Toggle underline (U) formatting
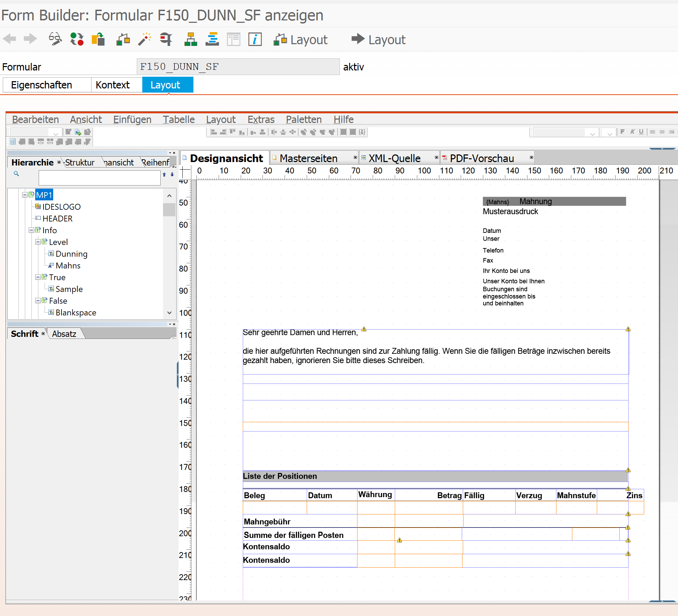This screenshot has height=616, width=678. click(641, 132)
